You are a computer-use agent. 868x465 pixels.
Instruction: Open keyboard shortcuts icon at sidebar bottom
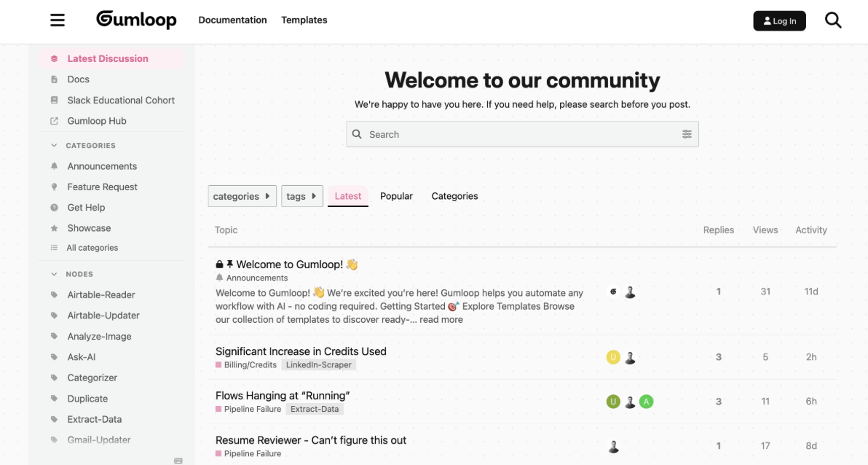[x=178, y=461]
